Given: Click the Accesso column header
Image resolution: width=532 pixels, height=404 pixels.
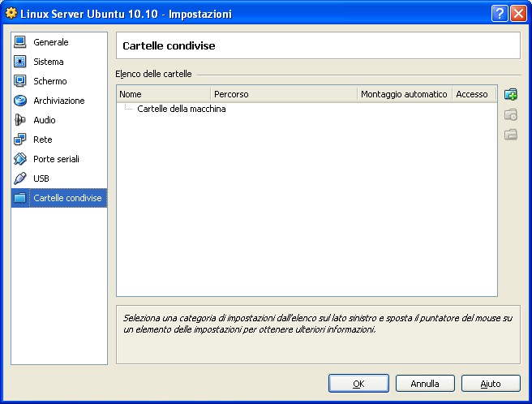Looking at the screenshot, I should [x=472, y=94].
